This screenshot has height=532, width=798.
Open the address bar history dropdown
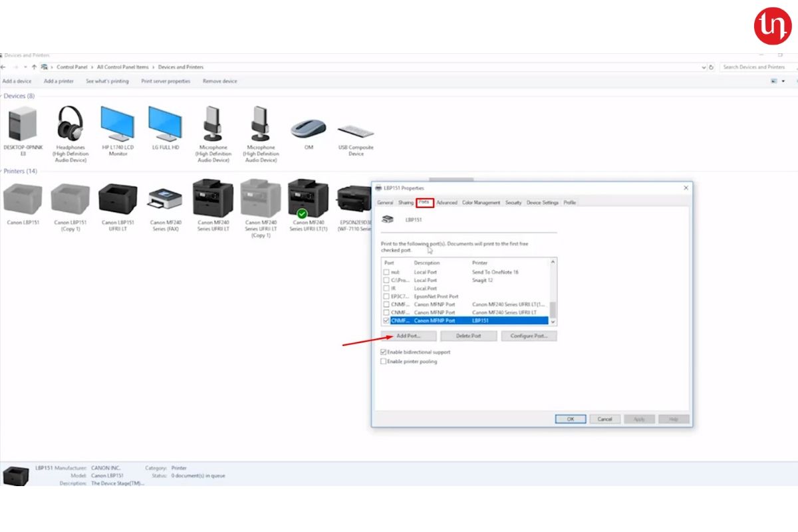pyautogui.click(x=704, y=67)
